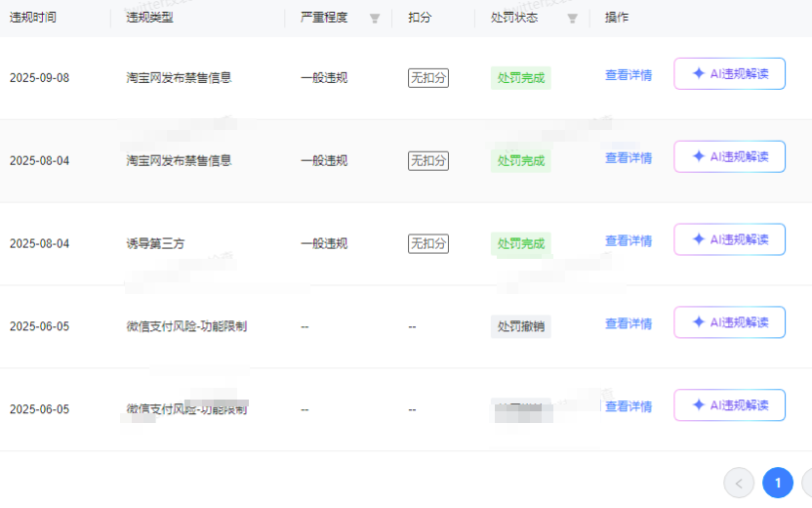Click 无扣分 tag in the 2025-09-08 row

pos(428,78)
